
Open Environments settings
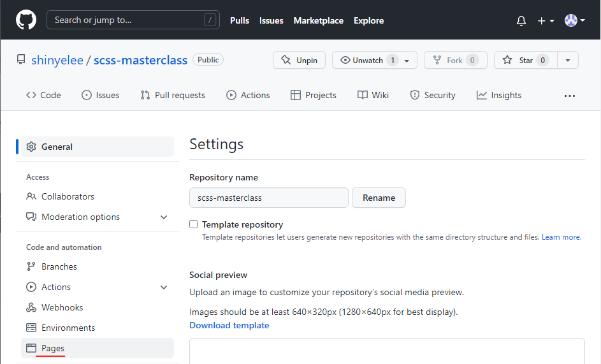98,328
